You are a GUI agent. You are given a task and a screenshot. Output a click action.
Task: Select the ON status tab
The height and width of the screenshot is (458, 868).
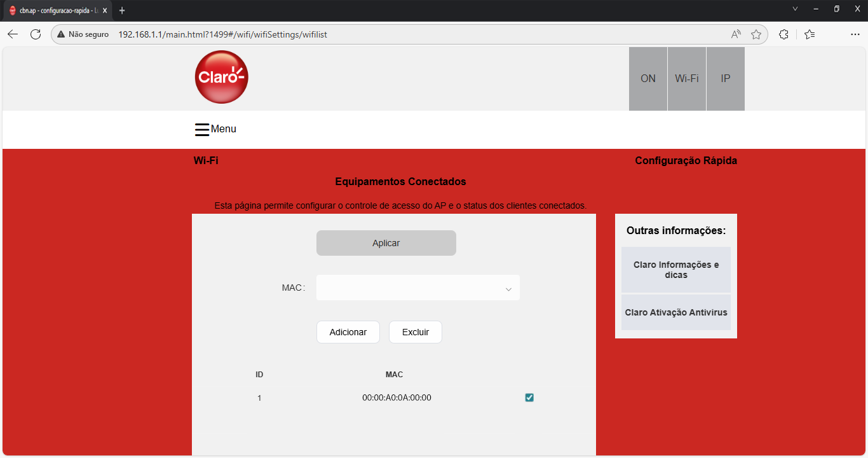click(648, 79)
